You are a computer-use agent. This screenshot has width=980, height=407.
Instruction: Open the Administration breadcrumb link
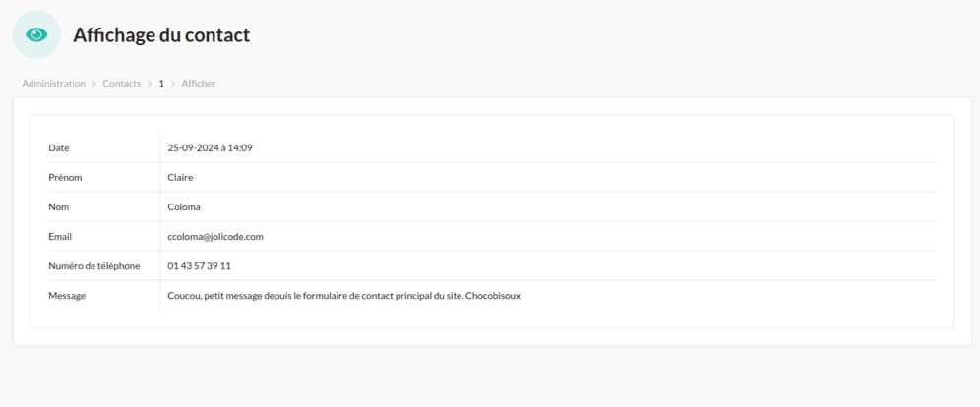[x=53, y=84]
